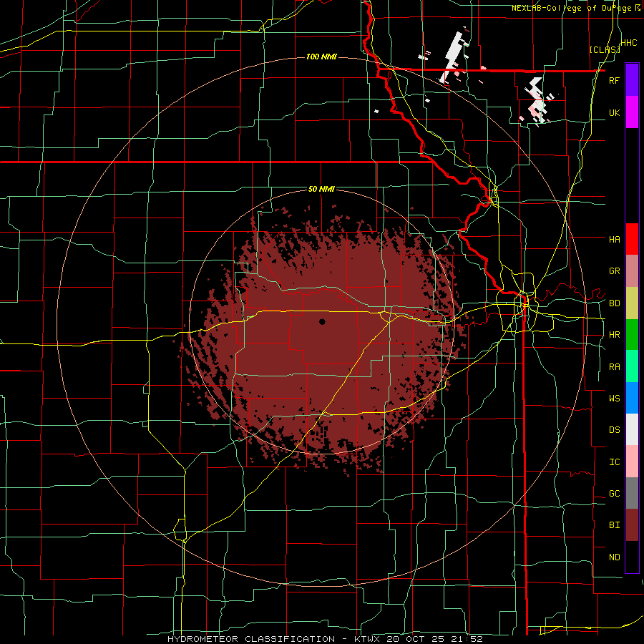
Task: Select the GR graupel color swatch in legend
Action: coord(632,271)
